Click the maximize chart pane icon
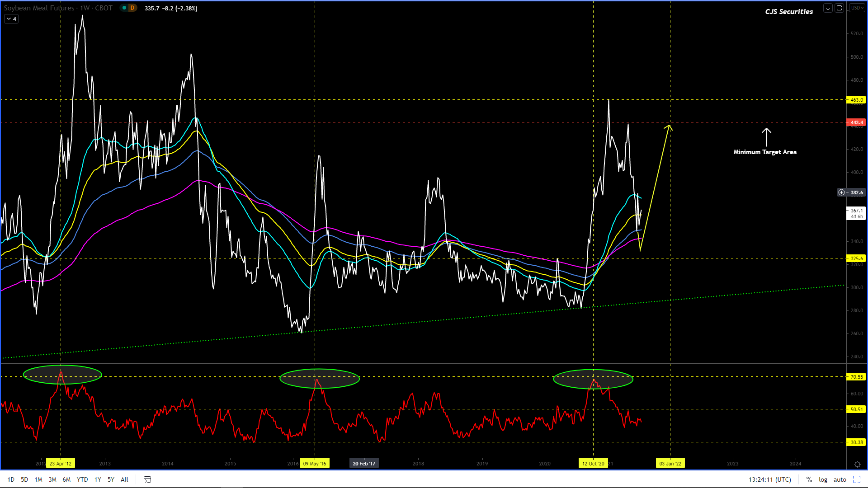Image resolution: width=868 pixels, height=488 pixels. click(x=839, y=8)
